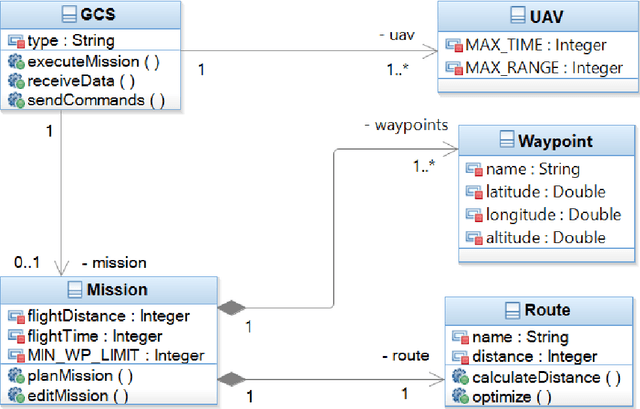Viewport: 640px width, 409px height.
Task: Select the longitude : Double attribute
Action: pos(554,214)
